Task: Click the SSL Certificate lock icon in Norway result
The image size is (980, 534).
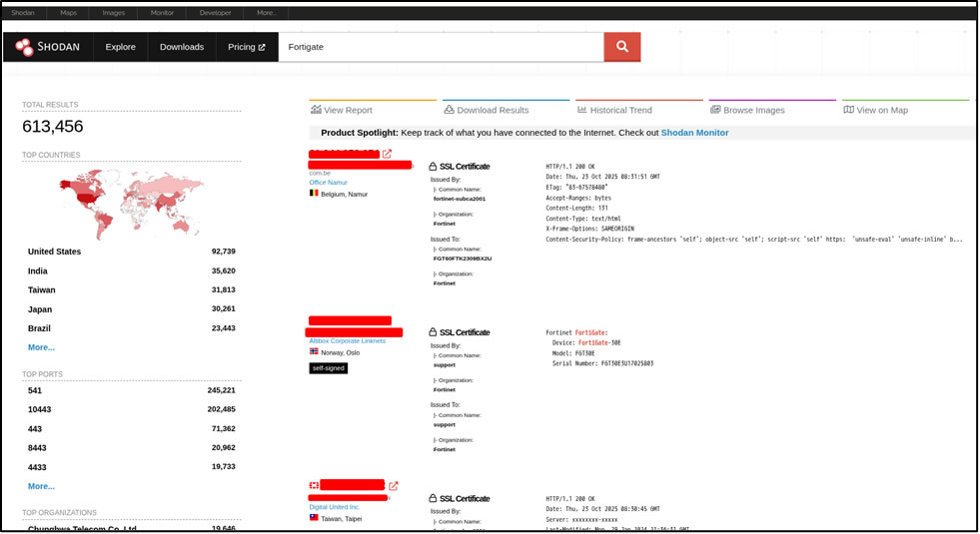Action: [433, 332]
